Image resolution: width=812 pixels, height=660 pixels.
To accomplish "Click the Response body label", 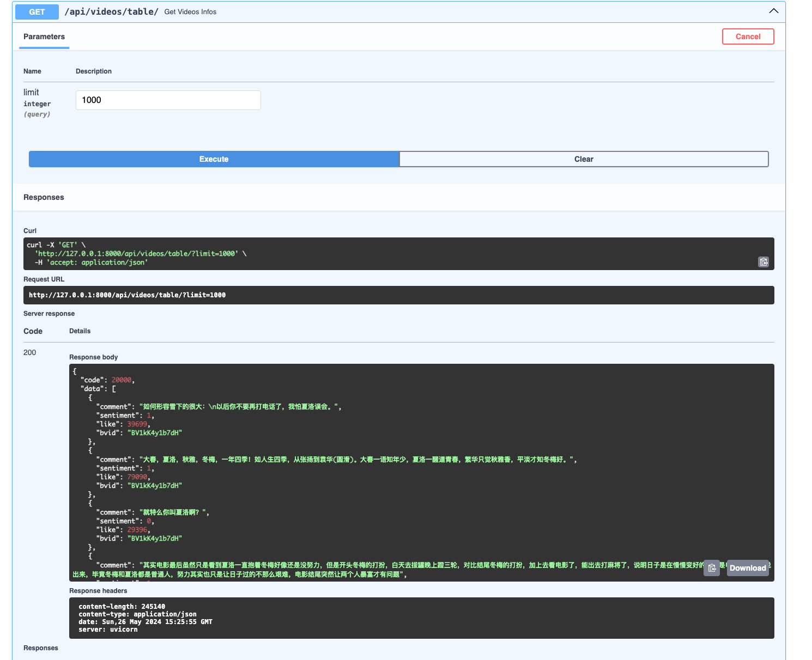I will tap(94, 357).
